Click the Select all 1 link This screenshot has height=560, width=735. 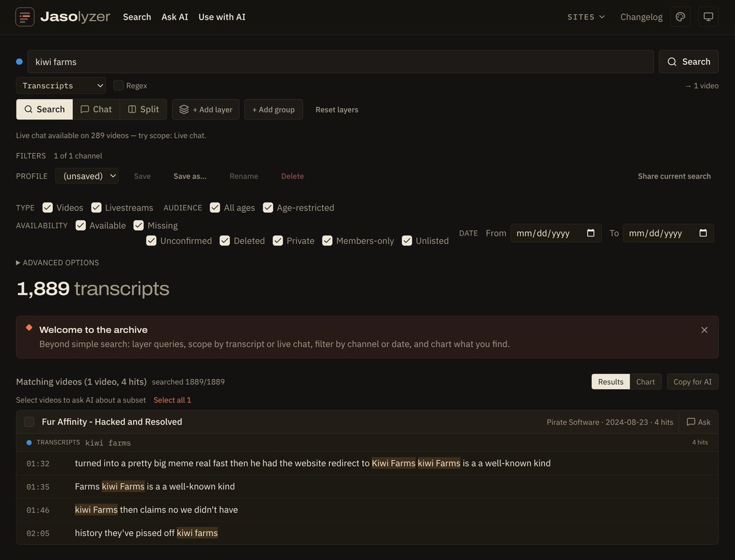172,400
